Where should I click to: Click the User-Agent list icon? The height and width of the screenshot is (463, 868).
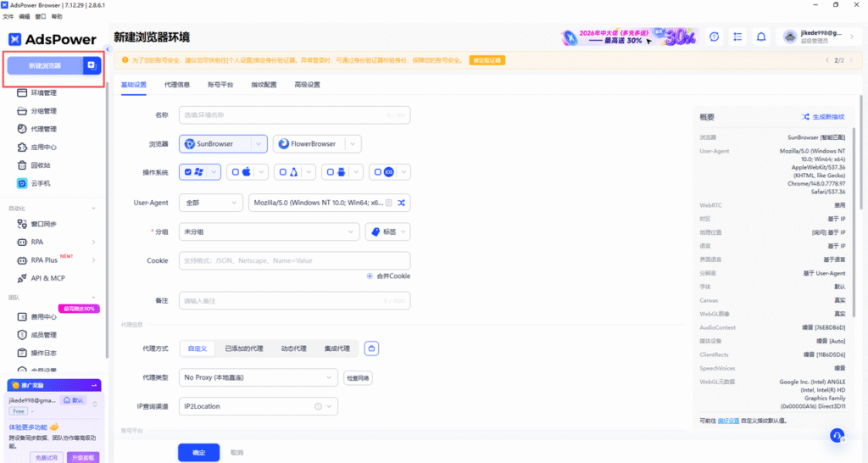[389, 203]
